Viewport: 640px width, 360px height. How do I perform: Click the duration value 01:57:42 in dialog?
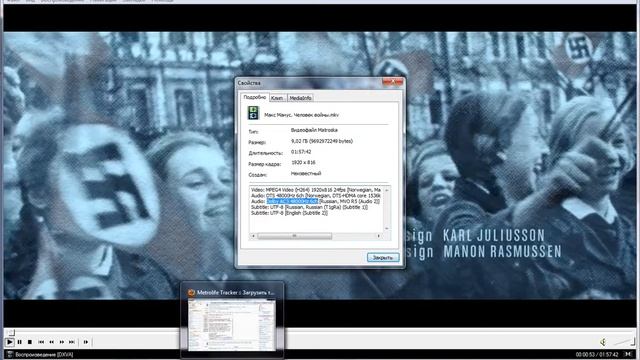point(301,152)
